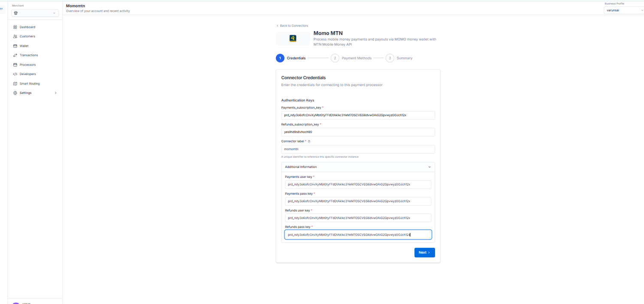The image size is (644, 304).
Task: Focus the Payments pass key field
Action: pyautogui.click(x=358, y=201)
